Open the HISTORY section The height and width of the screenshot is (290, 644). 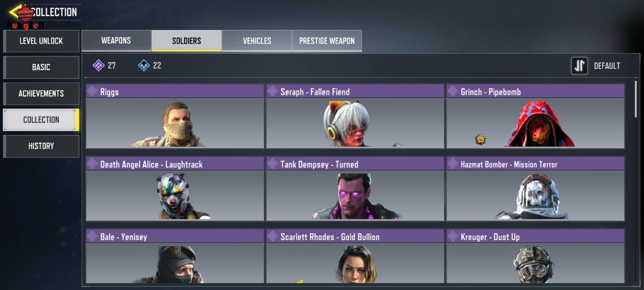[x=41, y=146]
